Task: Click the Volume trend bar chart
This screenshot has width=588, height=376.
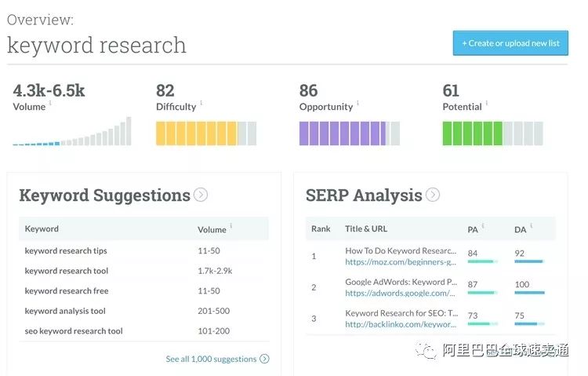Action: pyautogui.click(x=72, y=133)
